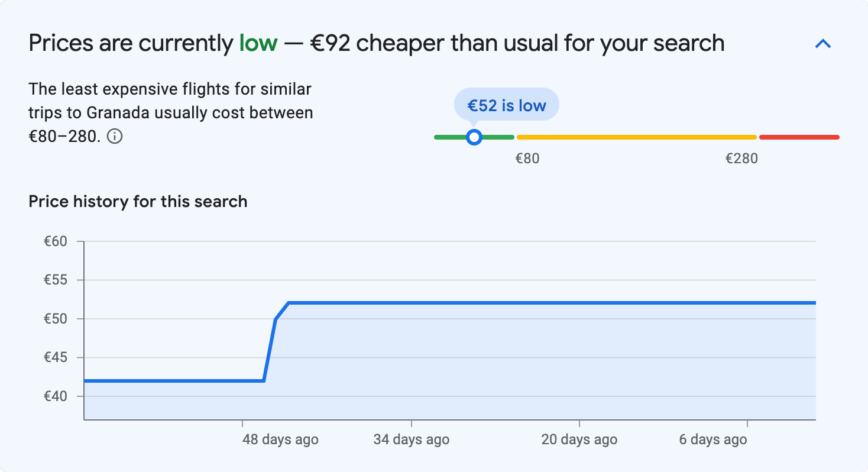This screenshot has height=472, width=868.
Task: Click the flat €52 section of the price line
Action: tap(532, 302)
